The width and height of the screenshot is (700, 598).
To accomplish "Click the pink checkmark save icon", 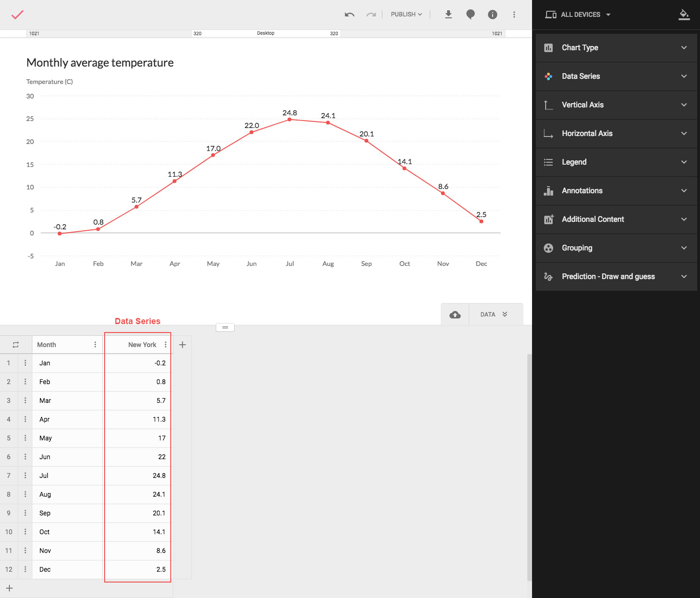I will [x=17, y=15].
